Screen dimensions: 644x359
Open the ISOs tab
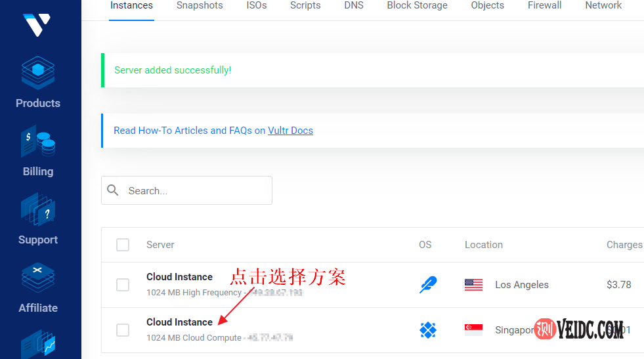point(256,6)
